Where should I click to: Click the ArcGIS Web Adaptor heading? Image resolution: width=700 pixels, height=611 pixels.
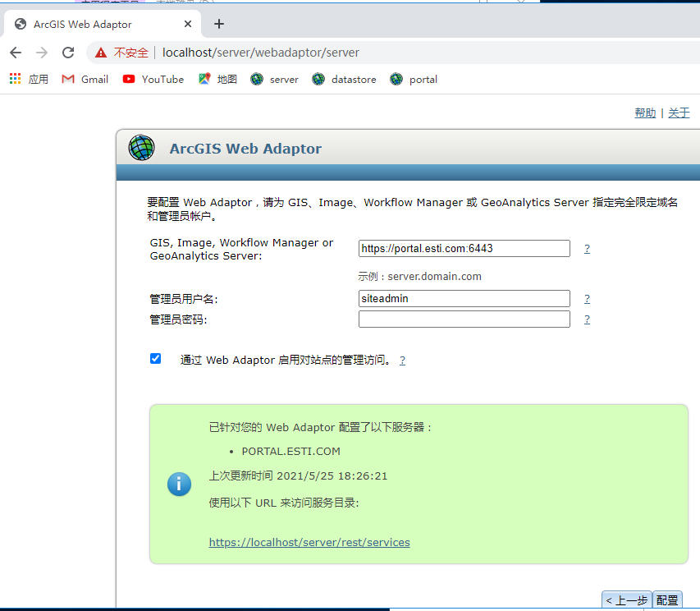click(x=245, y=149)
